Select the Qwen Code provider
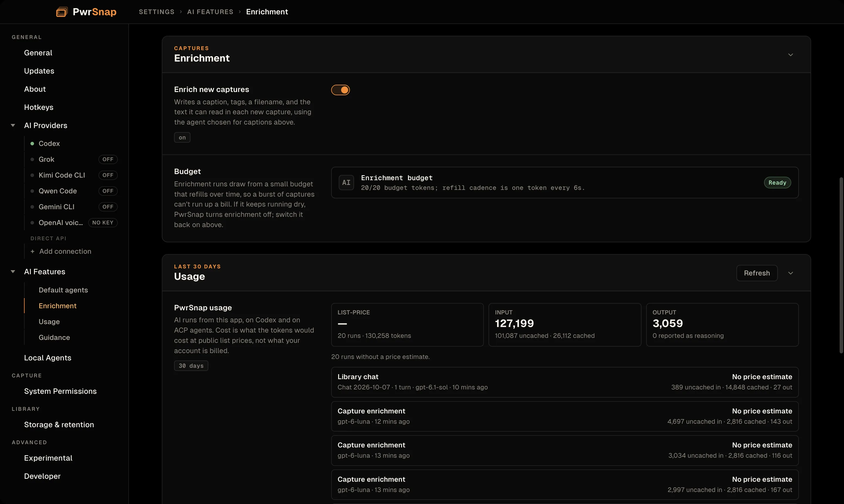This screenshot has width=844, height=504. coord(58,191)
